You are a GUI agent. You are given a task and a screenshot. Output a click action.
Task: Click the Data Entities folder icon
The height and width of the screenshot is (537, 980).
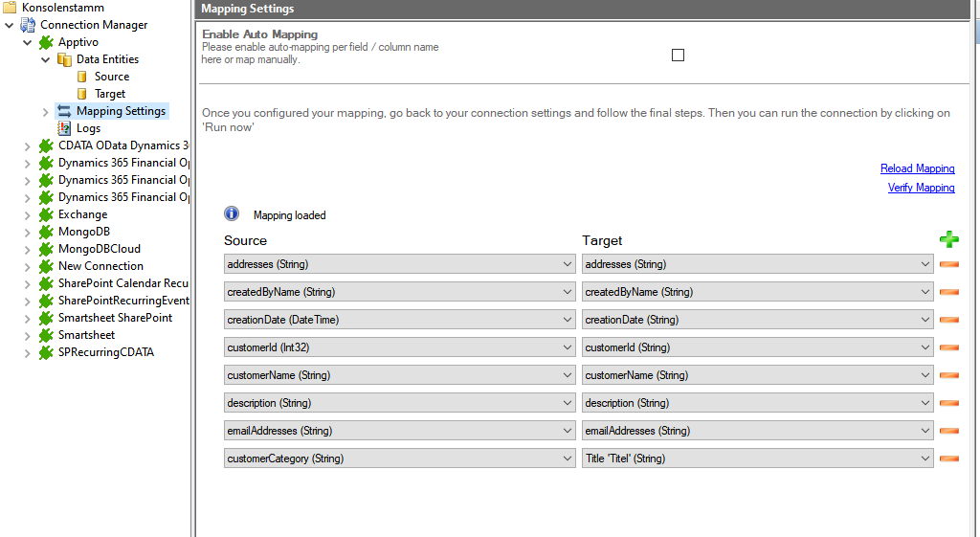(x=64, y=59)
